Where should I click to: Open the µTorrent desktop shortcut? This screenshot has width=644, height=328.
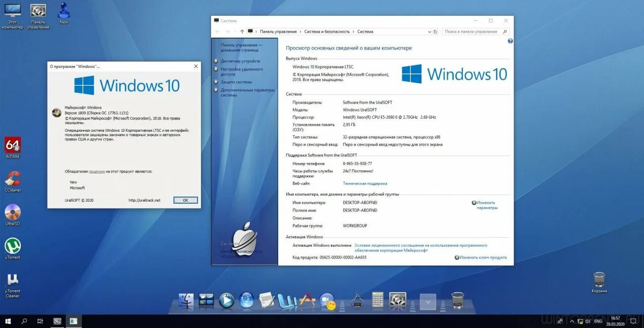pos(12,249)
